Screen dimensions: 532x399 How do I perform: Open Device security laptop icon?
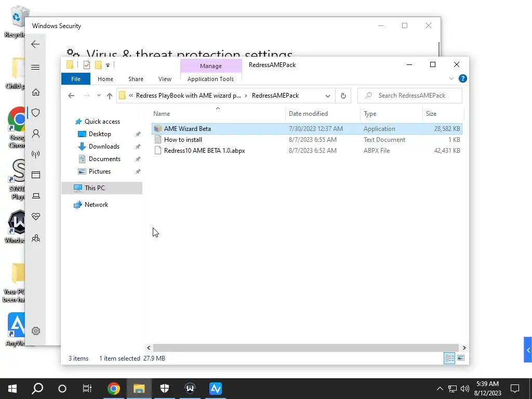click(x=36, y=196)
